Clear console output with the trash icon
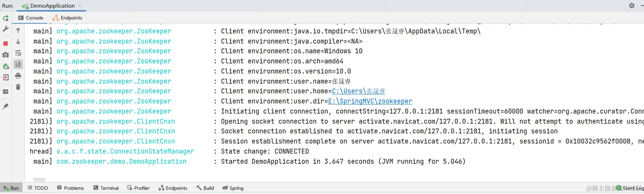644x194 pixels. pos(18,87)
